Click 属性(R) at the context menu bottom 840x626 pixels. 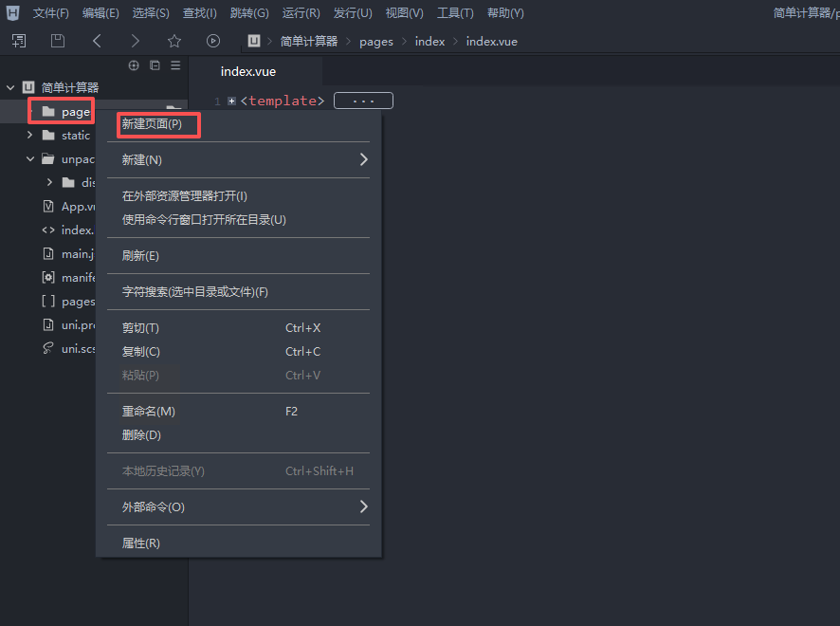point(141,543)
